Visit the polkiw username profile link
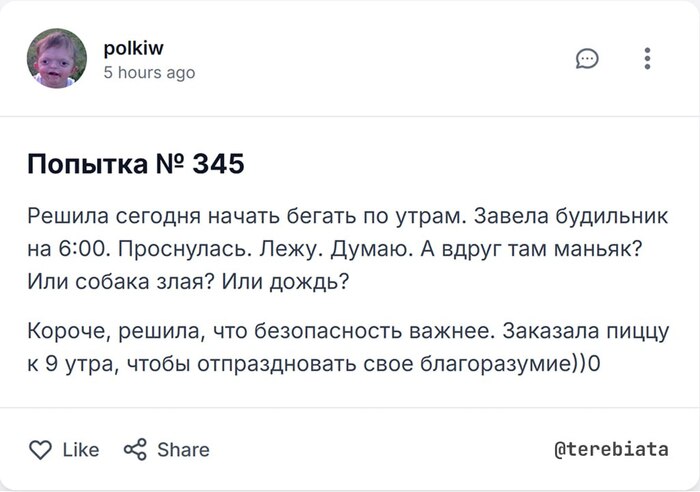The height and width of the screenshot is (492, 700). point(128,49)
